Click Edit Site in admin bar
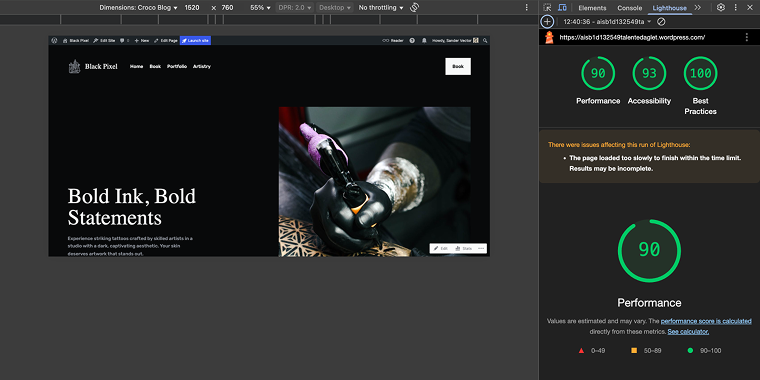Image resolution: width=760 pixels, height=380 pixels. pyautogui.click(x=104, y=41)
